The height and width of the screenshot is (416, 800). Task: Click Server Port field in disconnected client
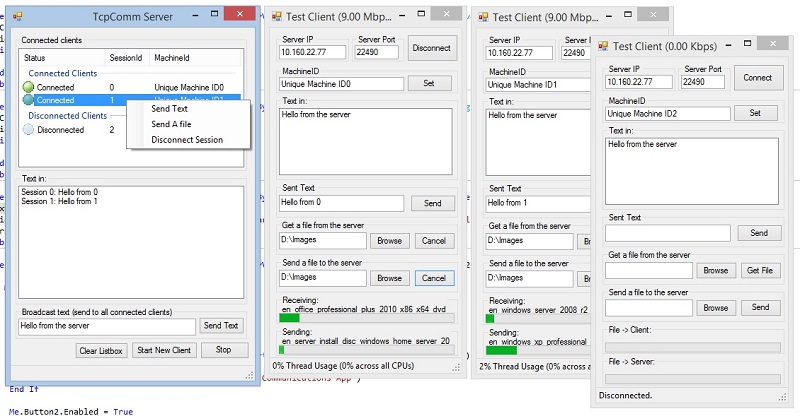(703, 82)
